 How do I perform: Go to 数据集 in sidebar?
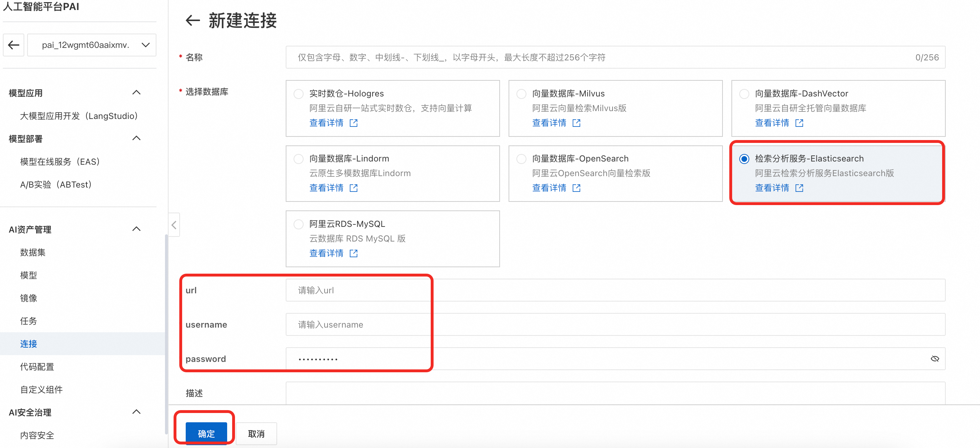pyautogui.click(x=33, y=252)
